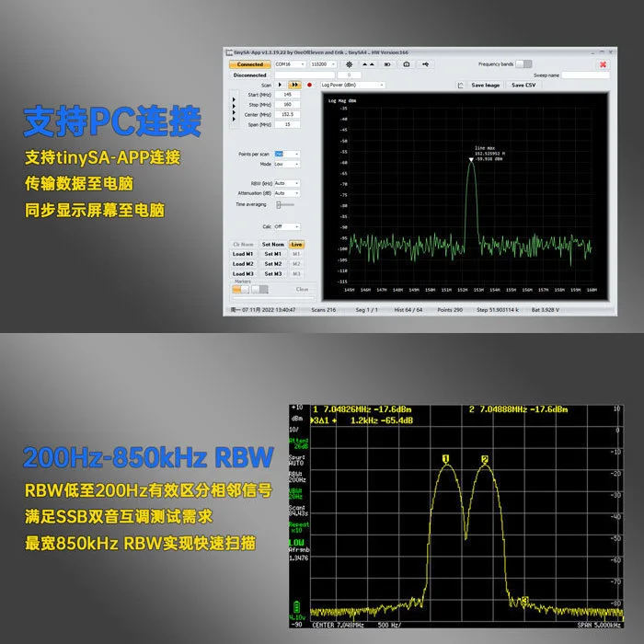Toggle the second gray Markers switch
Viewport: 644px width, 644px height.
[x=259, y=289]
